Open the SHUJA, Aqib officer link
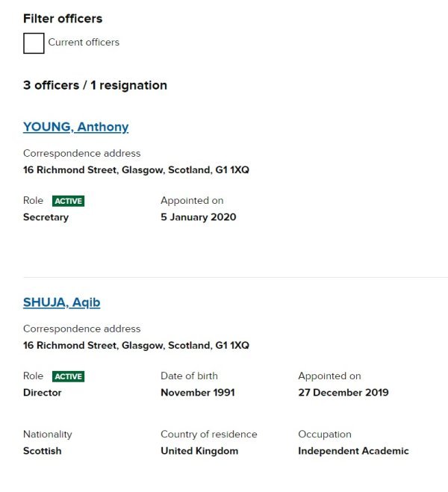This screenshot has height=492, width=448. (x=61, y=302)
